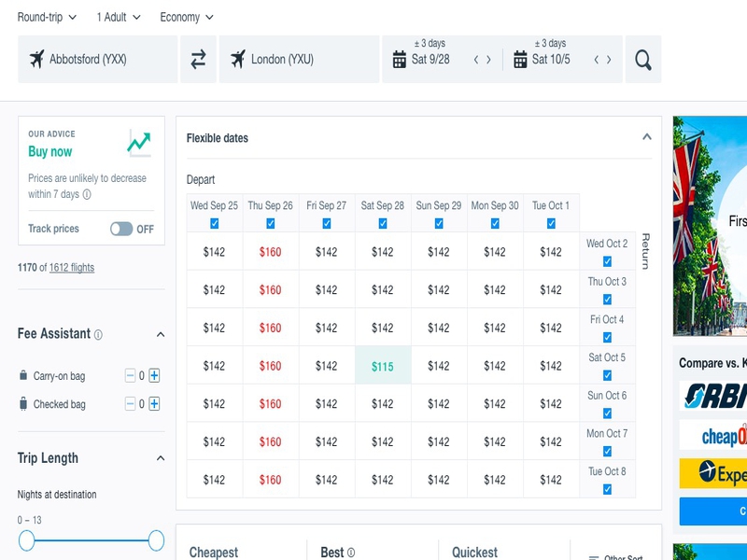Open the Economy cabin class dropdown
Viewport: 747px width, 560px height.
pos(187,17)
